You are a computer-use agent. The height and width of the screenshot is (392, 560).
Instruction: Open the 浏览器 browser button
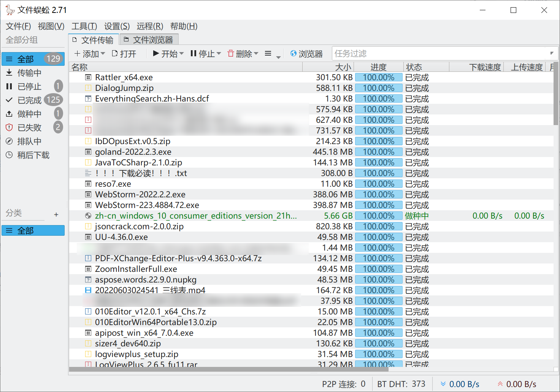coord(306,54)
